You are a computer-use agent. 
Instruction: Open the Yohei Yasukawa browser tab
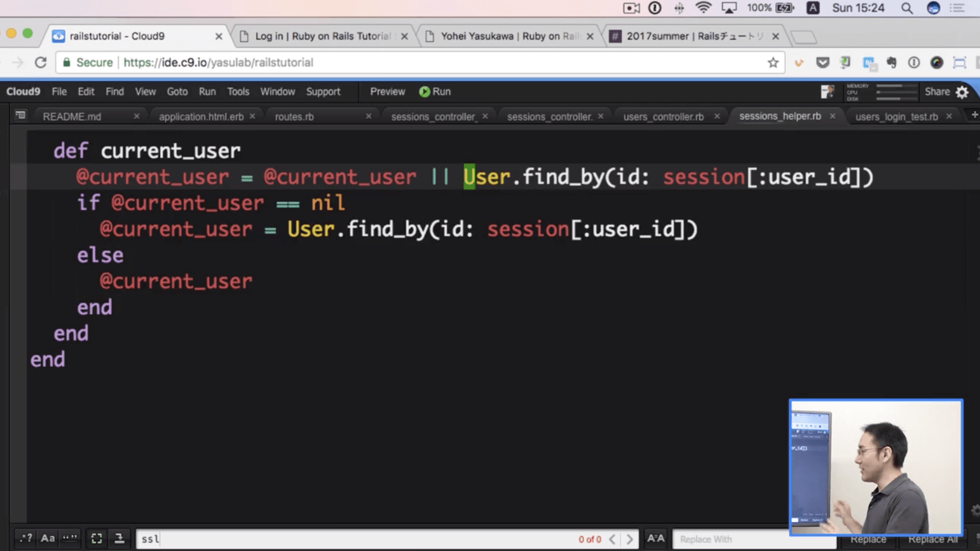click(510, 36)
